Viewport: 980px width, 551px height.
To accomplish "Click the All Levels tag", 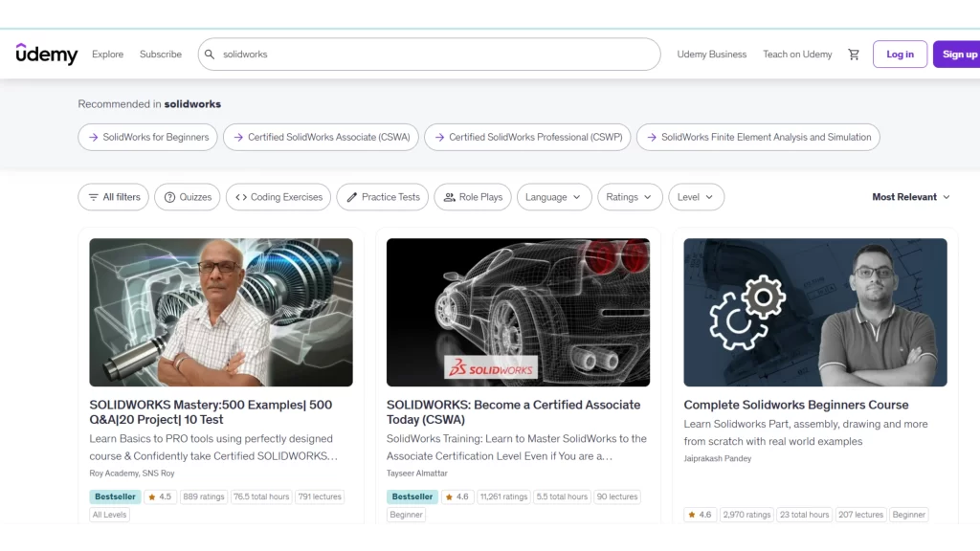I will (x=109, y=515).
